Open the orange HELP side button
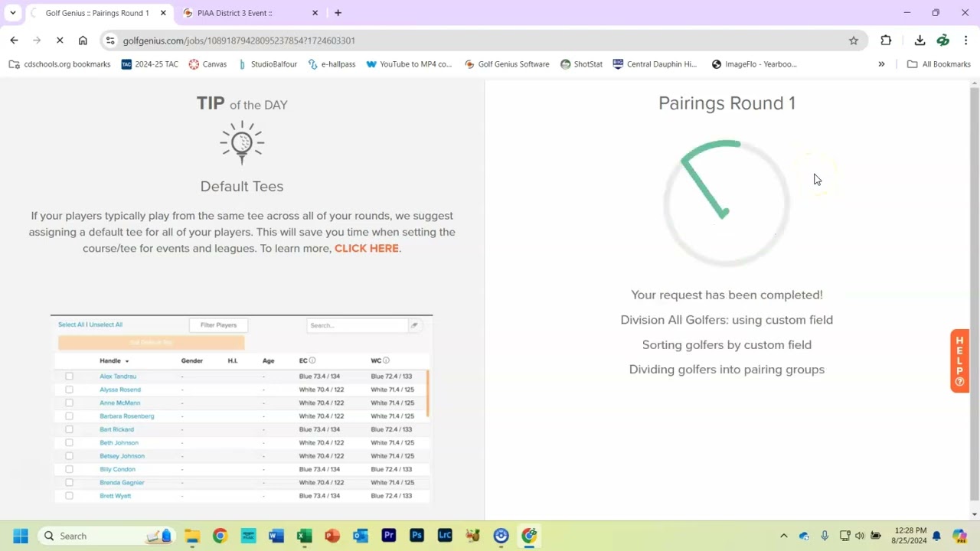Viewport: 980px width, 551px height. 959,361
